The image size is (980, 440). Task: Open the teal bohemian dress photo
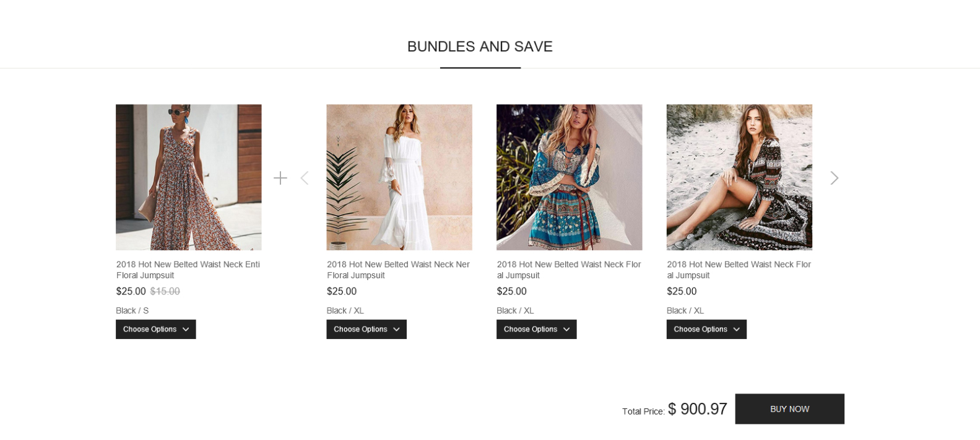[569, 177]
